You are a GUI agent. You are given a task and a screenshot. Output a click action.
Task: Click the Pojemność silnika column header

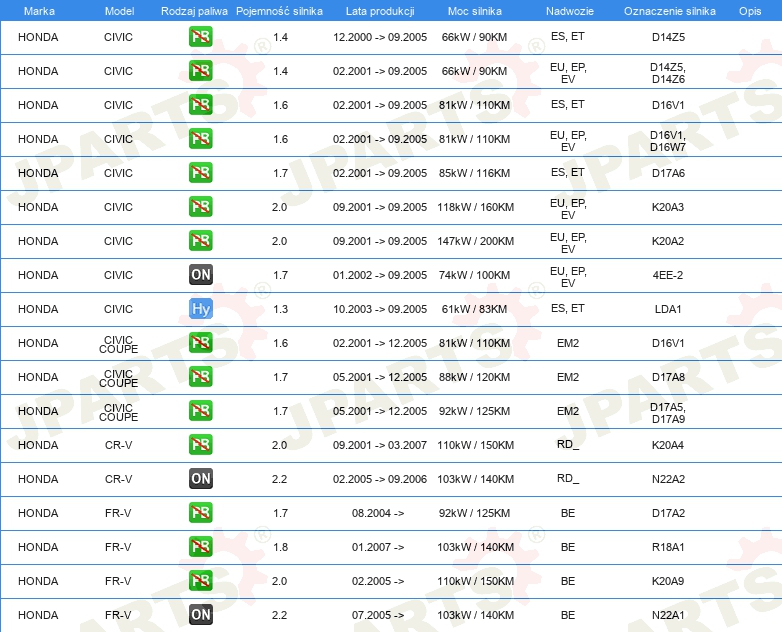(279, 11)
